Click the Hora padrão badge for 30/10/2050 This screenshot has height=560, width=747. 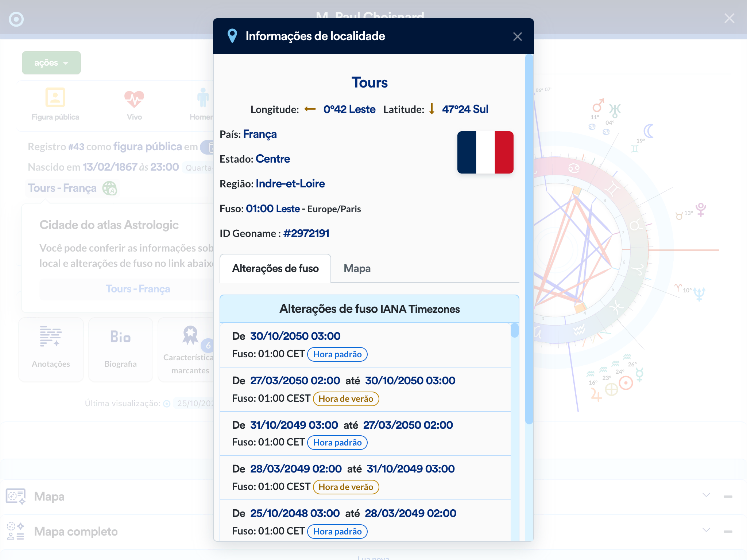coord(337,354)
